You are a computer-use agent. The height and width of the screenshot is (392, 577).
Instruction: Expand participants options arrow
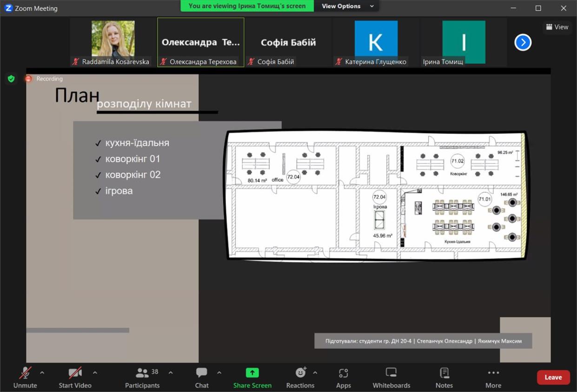[x=171, y=372]
